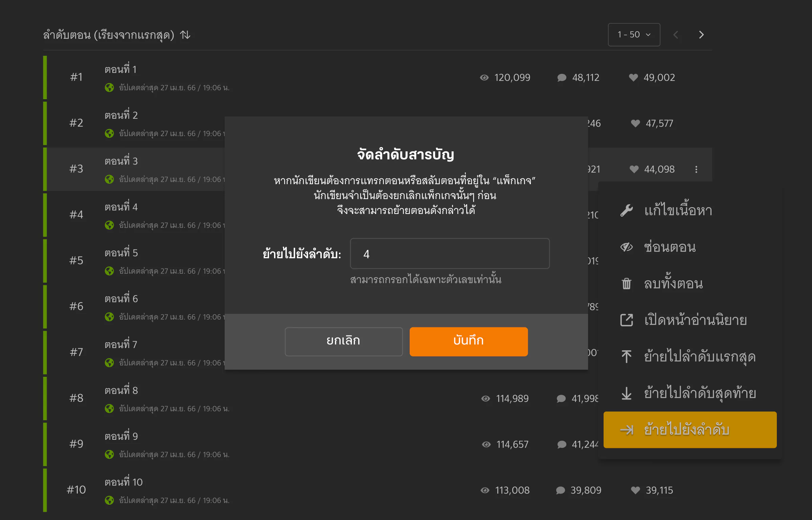Click the like count 44,098
The image size is (812, 520).
tap(659, 169)
